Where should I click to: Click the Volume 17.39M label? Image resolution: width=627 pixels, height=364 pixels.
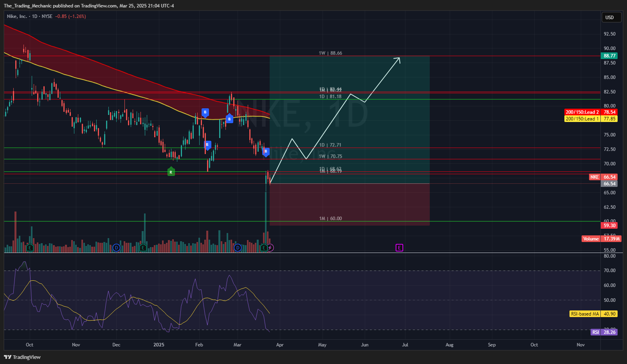(602, 239)
